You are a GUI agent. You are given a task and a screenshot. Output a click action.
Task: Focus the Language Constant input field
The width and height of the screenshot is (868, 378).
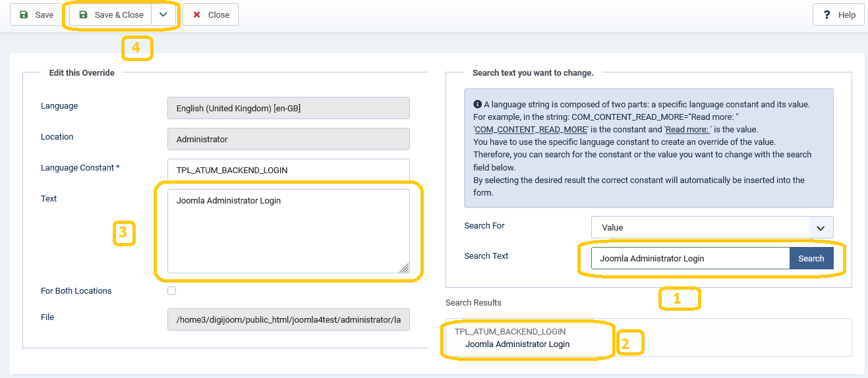point(288,170)
